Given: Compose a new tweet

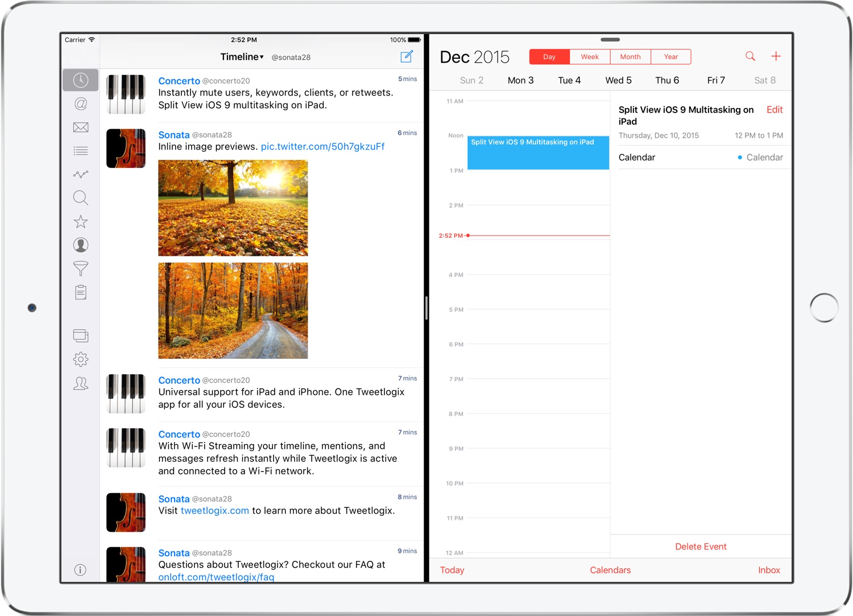Looking at the screenshot, I should pyautogui.click(x=407, y=56).
